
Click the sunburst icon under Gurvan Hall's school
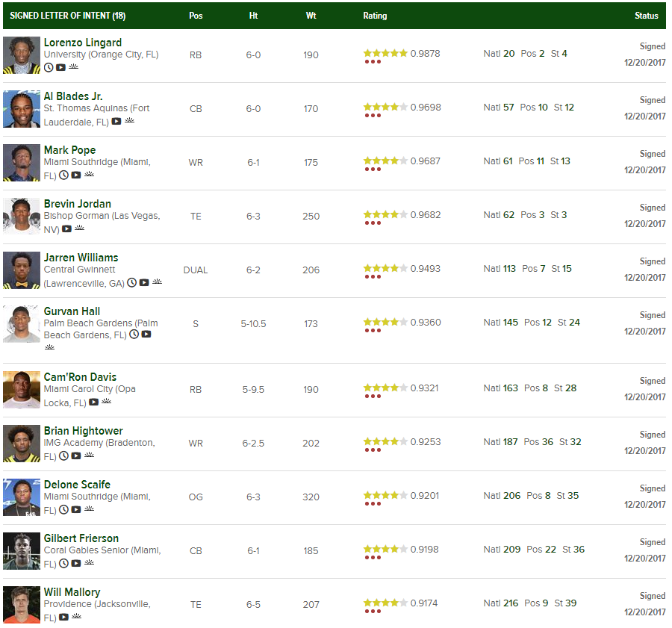coord(49,347)
